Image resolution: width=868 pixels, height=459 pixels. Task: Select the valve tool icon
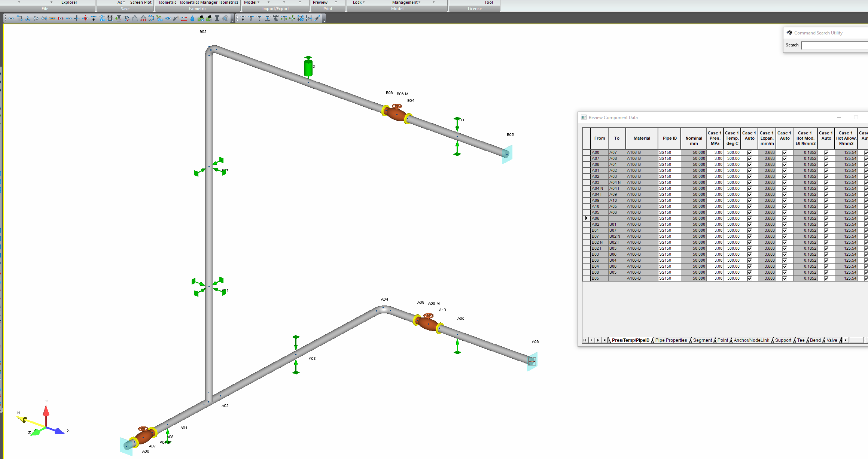pos(44,18)
